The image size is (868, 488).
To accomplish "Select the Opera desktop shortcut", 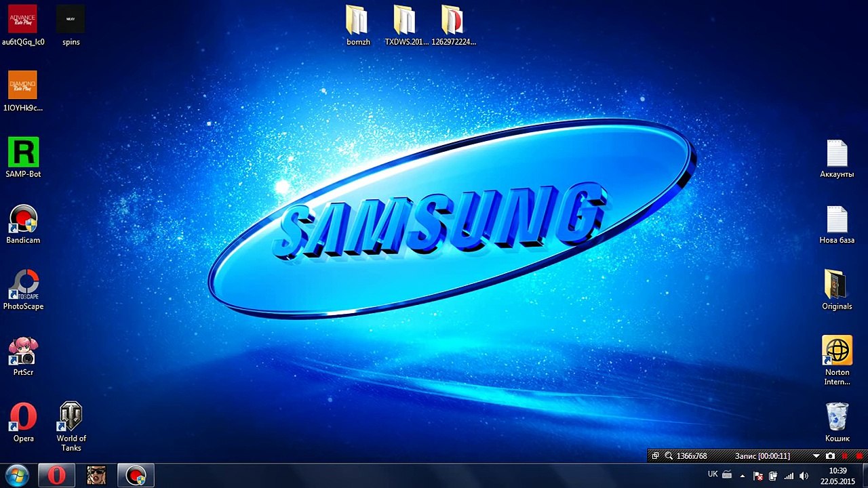I will 23,422.
